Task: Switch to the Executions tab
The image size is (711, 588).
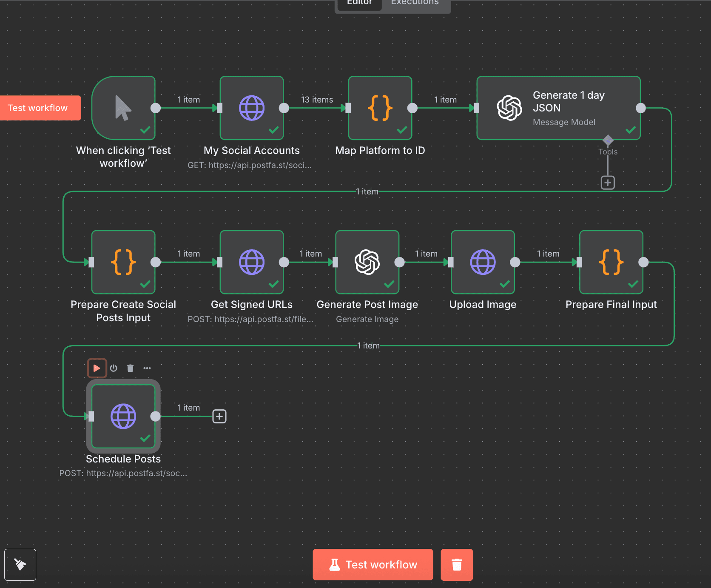Action: (415, 3)
